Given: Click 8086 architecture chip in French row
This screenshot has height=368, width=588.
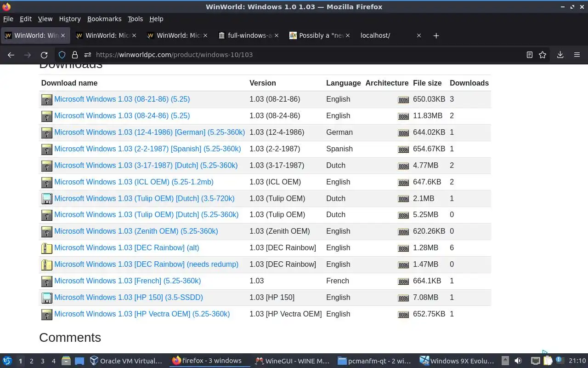Looking at the screenshot, I should (x=403, y=282).
